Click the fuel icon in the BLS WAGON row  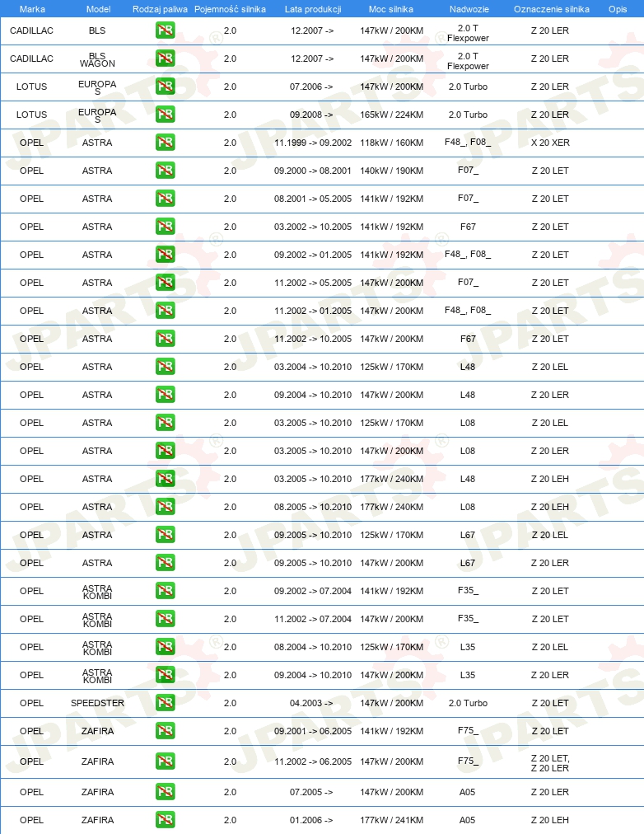166,59
